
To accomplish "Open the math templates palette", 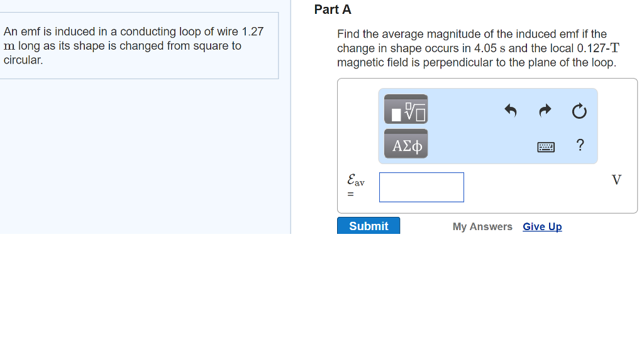I will pos(406,110).
